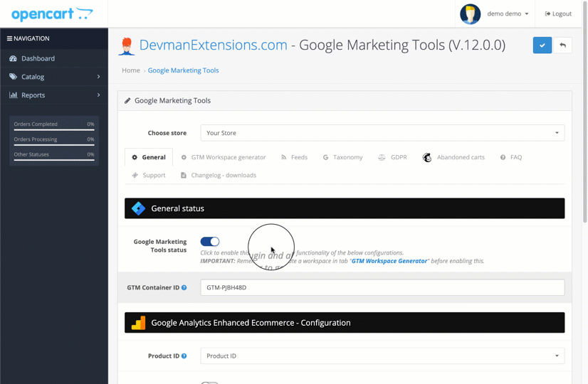Click the Dashboard palette icon
The width and height of the screenshot is (588, 384).
click(x=13, y=58)
